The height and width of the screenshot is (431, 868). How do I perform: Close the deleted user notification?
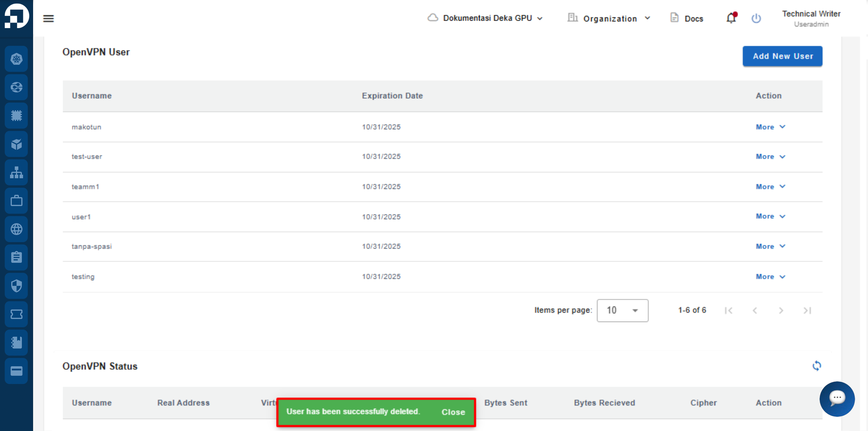click(x=453, y=412)
